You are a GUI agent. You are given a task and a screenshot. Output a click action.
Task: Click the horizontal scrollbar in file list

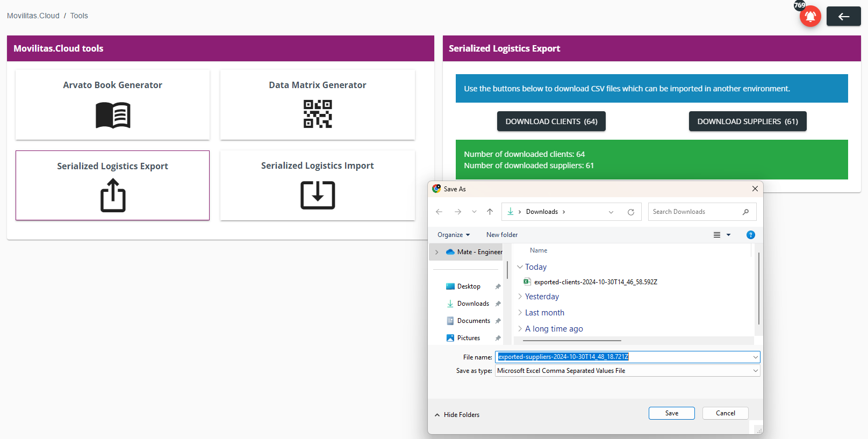[x=572, y=341]
